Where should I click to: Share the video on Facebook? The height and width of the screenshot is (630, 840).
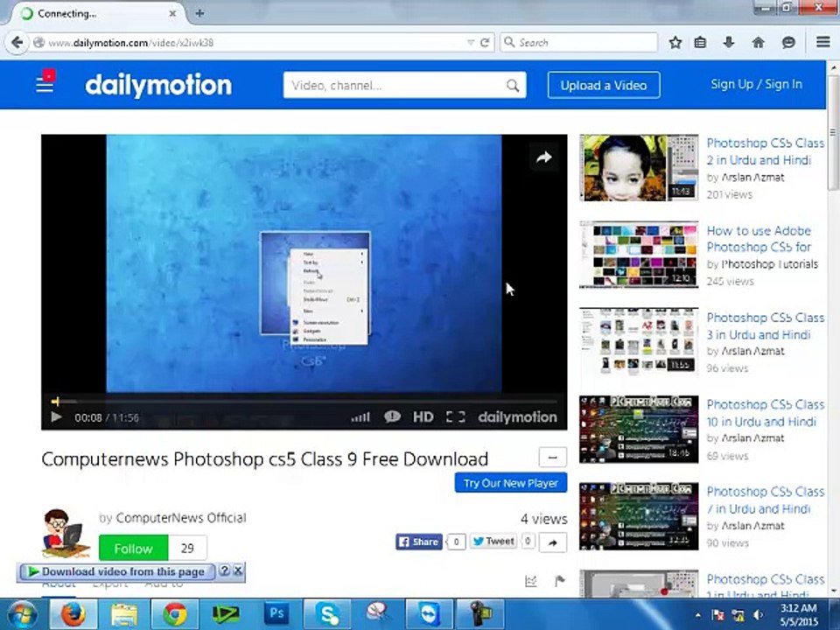coord(419,542)
